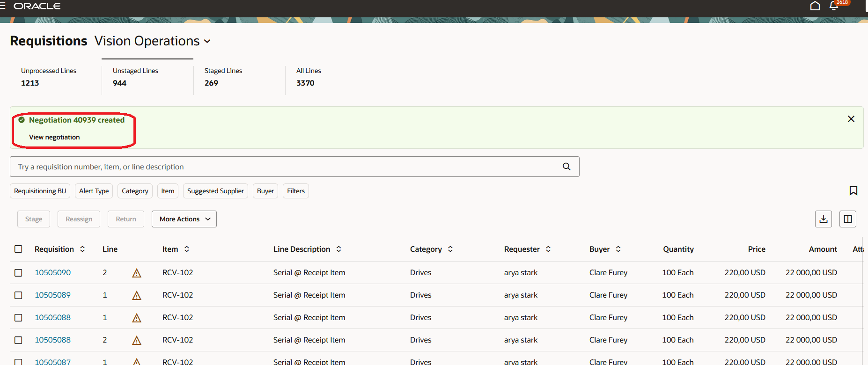Open saved searches bookmark icon

[x=853, y=191]
